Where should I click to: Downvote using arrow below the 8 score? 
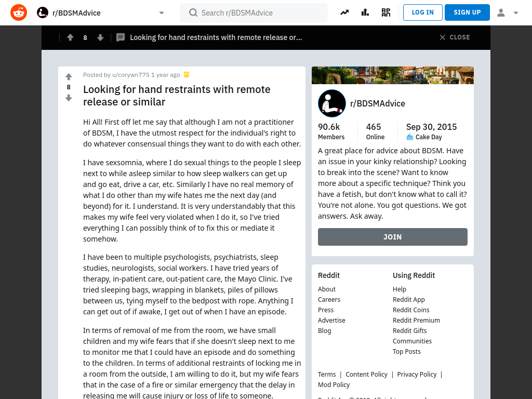(69, 98)
